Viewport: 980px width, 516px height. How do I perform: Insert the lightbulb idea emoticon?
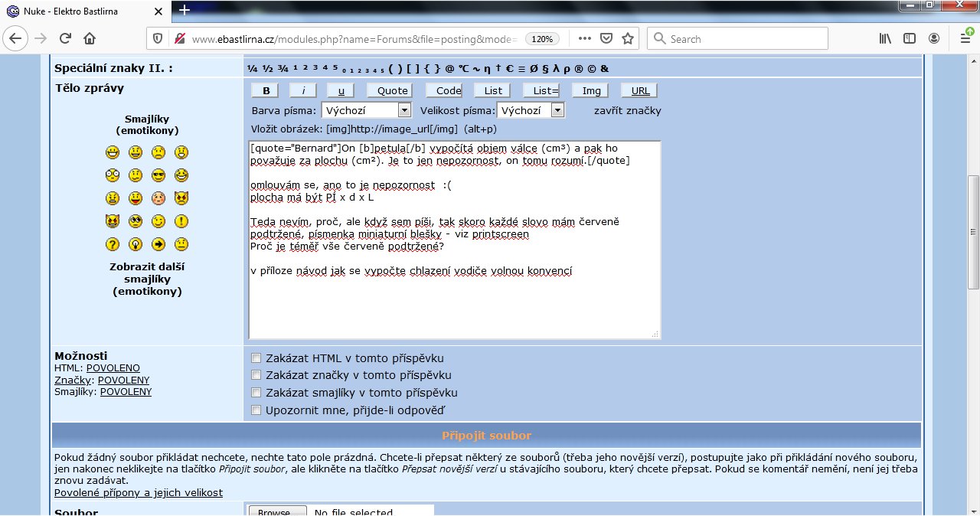(136, 244)
